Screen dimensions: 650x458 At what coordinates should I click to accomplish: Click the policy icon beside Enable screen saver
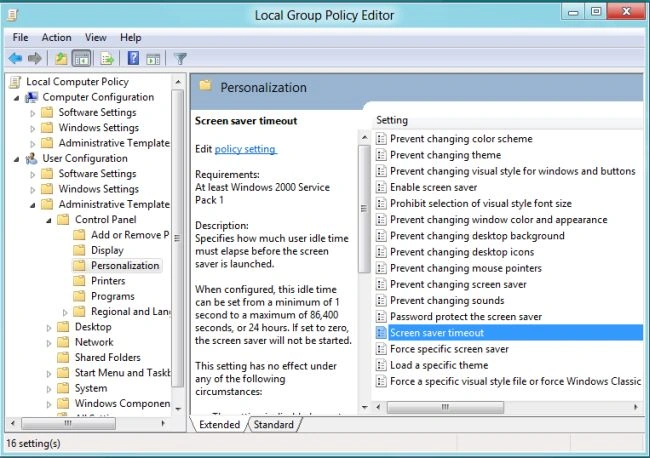pyautogui.click(x=381, y=187)
